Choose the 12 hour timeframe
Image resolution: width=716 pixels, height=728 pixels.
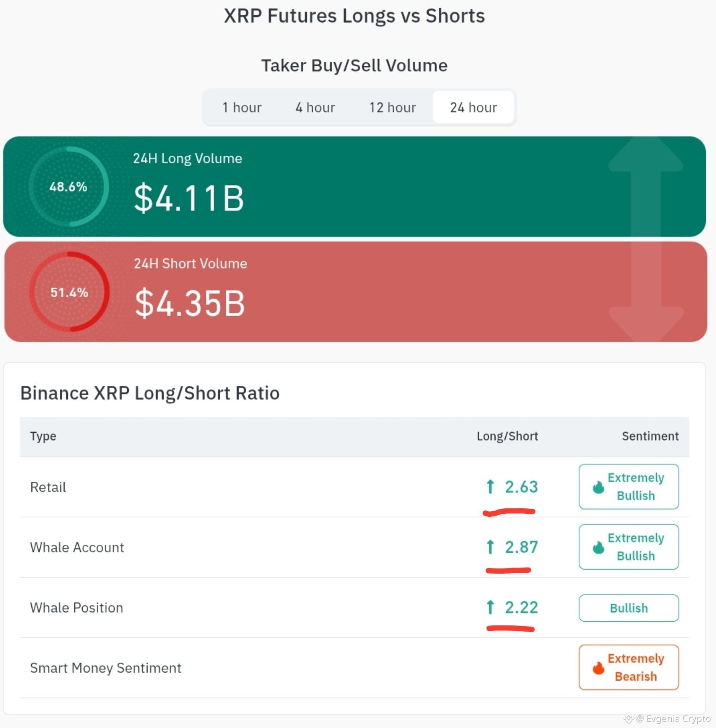click(x=392, y=107)
